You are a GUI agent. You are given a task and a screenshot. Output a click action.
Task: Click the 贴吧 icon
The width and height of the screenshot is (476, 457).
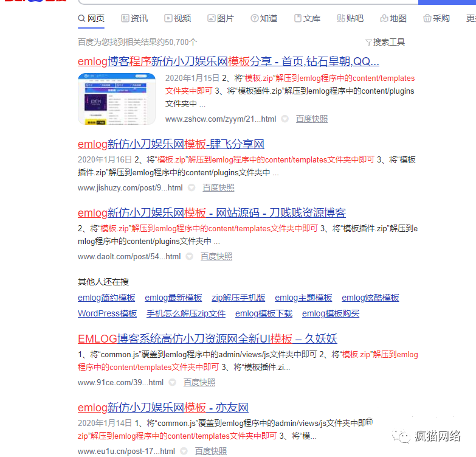click(x=341, y=18)
